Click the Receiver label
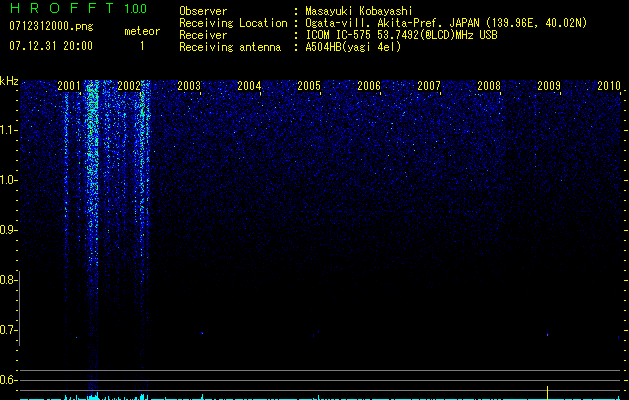The width and height of the screenshot is (629, 400). pyautogui.click(x=203, y=35)
